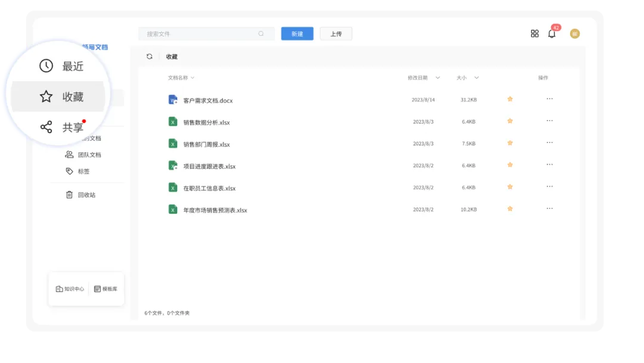The height and width of the screenshot is (363, 644).
Task: Click the 2023/8/14 date of 客户需求文档.docx
Action: click(423, 100)
